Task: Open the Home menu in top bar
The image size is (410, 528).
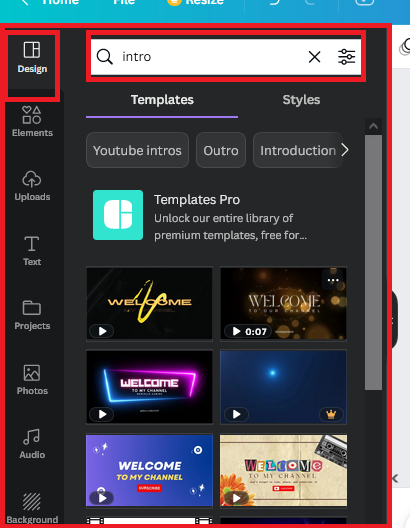Action: pos(61,2)
